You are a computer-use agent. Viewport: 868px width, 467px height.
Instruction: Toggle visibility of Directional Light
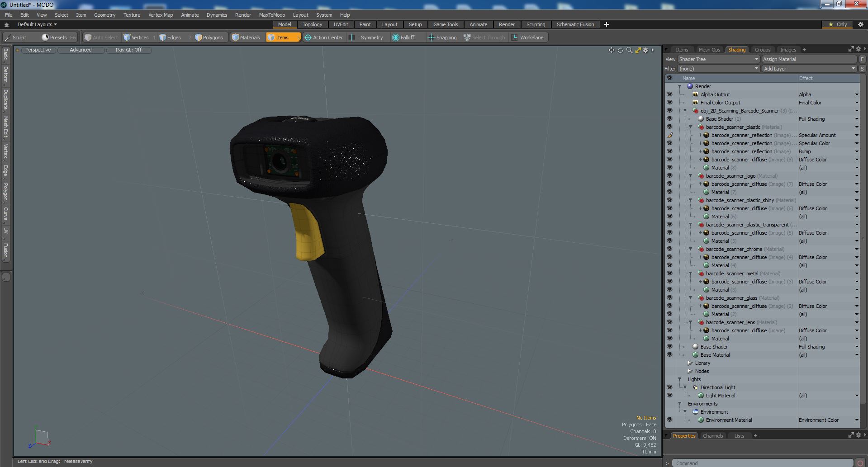point(669,387)
